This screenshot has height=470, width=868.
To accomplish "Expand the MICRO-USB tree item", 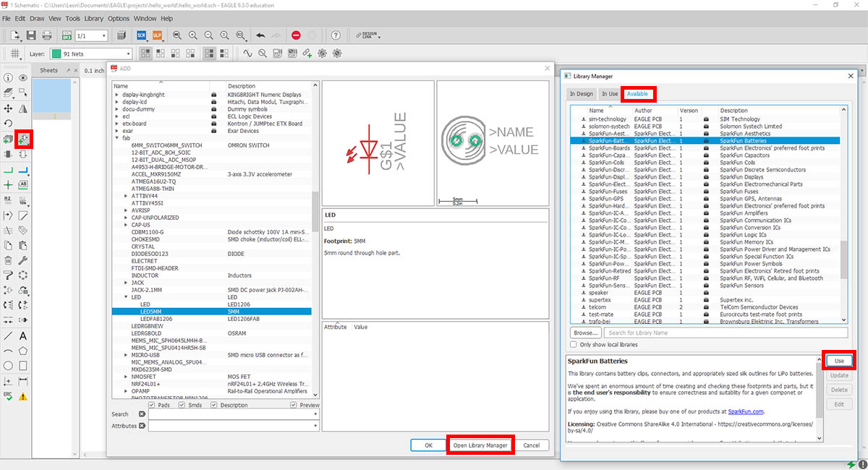I will coord(126,355).
